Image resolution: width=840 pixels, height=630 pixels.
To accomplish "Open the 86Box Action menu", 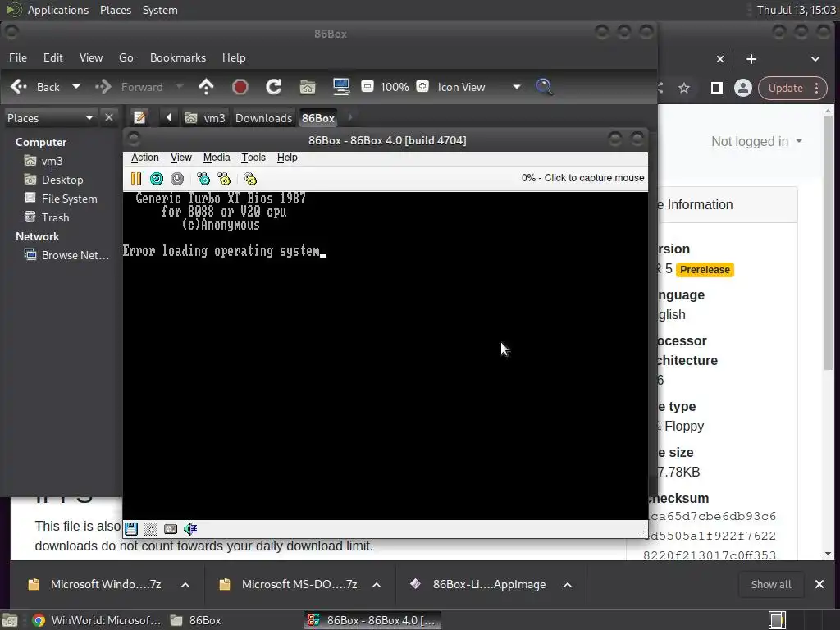I will 144,157.
